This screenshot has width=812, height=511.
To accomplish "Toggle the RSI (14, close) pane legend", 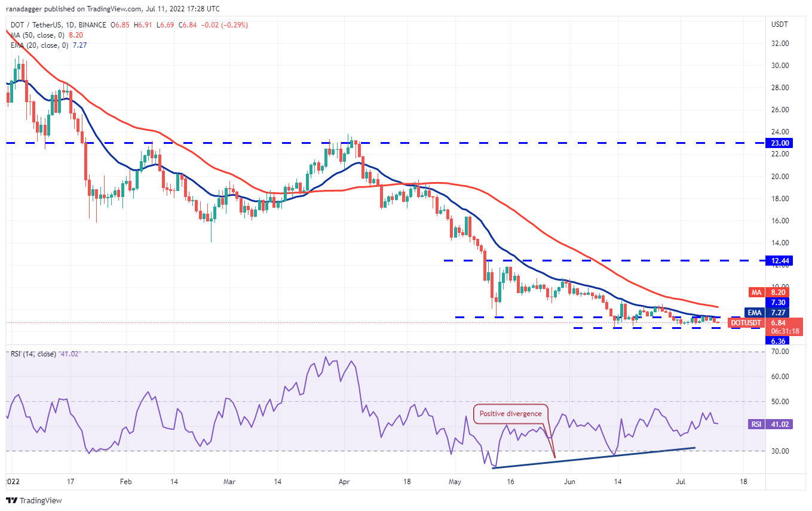I will tap(33, 353).
